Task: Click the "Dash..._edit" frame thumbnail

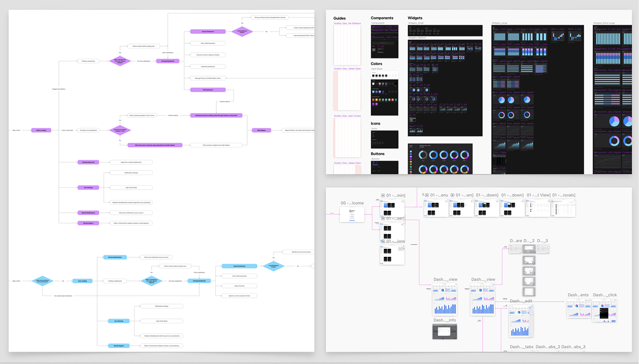Action: 520,321
